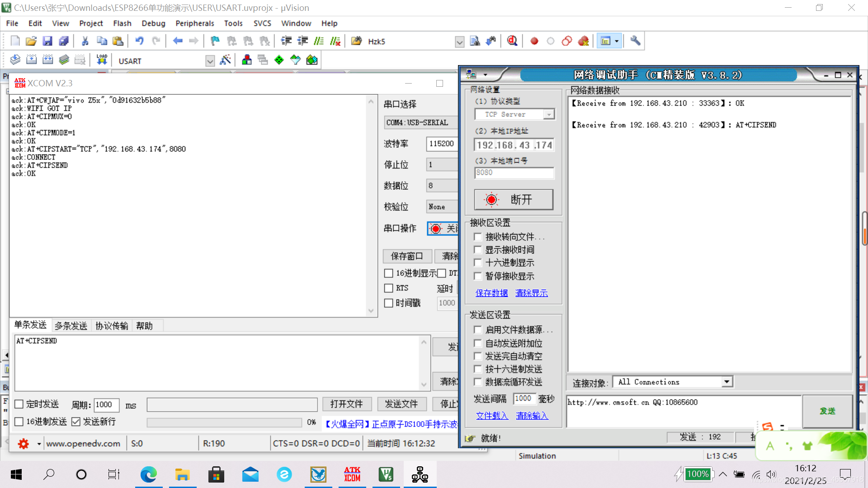Expand the Hzk5 find dropdown arrow

tap(459, 42)
